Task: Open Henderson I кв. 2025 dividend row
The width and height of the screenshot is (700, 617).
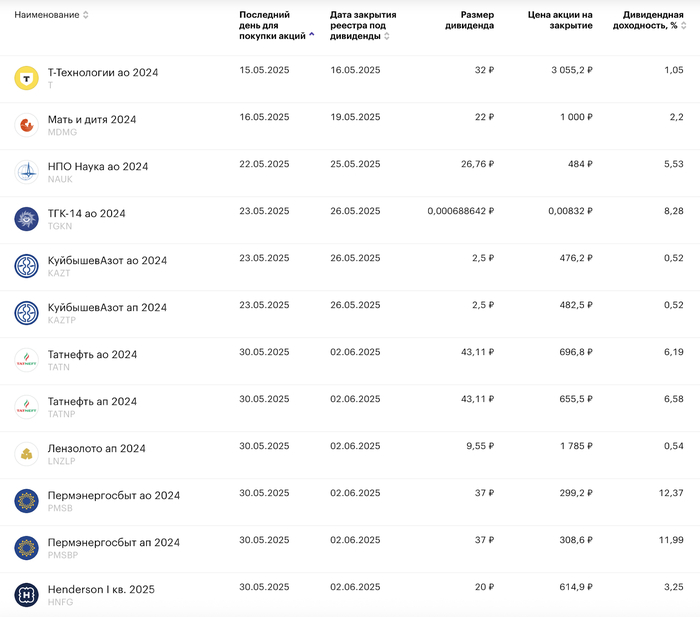Action: 101,589
